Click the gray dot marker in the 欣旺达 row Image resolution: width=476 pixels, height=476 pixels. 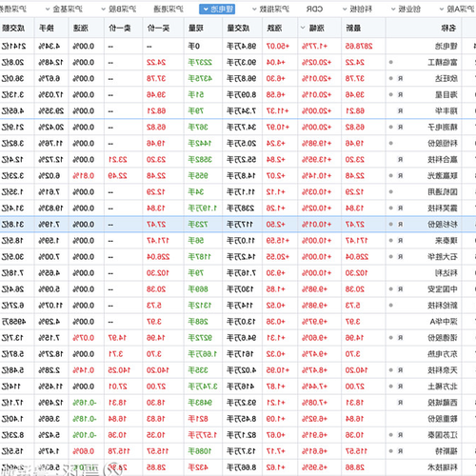point(391,78)
